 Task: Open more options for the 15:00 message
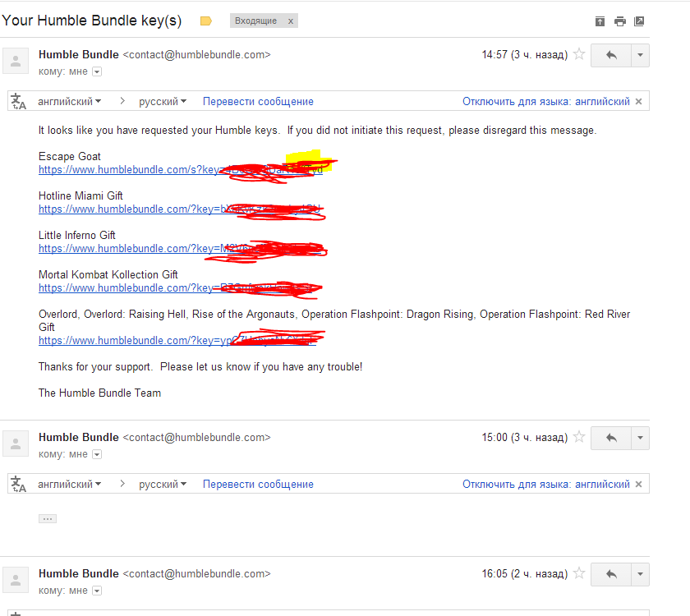pyautogui.click(x=640, y=438)
